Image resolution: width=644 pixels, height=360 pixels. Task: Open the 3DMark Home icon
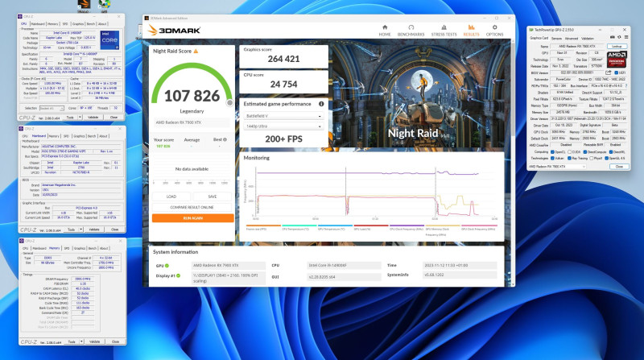click(385, 27)
